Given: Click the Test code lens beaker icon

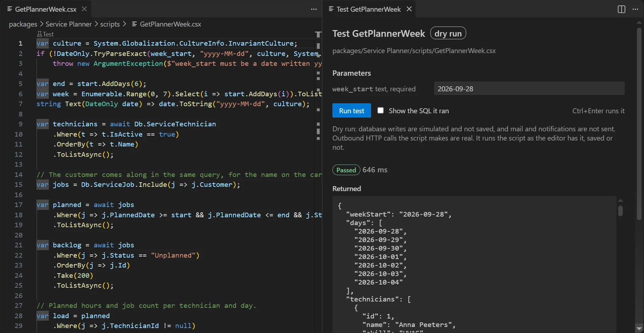Looking at the screenshot, I should point(39,34).
